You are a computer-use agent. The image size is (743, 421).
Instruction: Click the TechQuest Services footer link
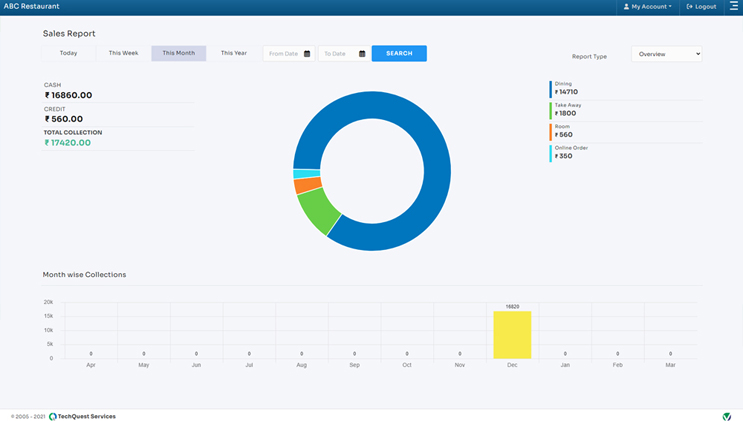click(x=86, y=416)
